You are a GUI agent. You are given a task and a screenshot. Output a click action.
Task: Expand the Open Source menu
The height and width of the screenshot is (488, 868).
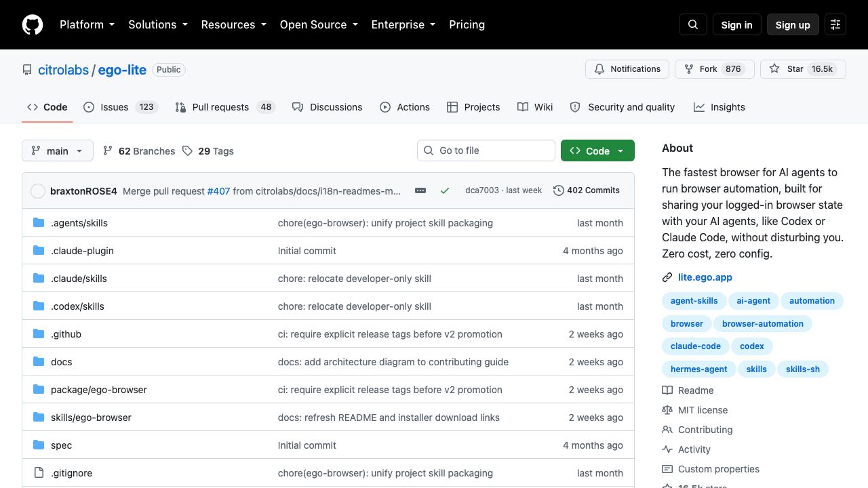point(318,24)
